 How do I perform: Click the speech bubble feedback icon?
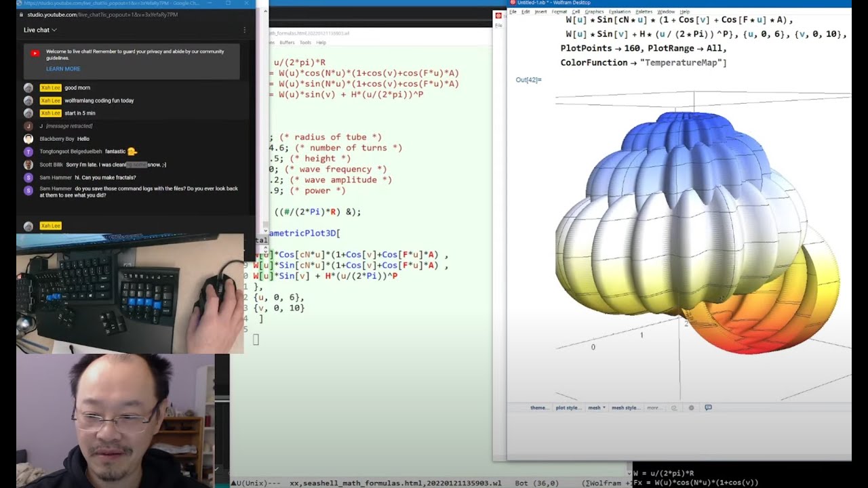(x=709, y=408)
